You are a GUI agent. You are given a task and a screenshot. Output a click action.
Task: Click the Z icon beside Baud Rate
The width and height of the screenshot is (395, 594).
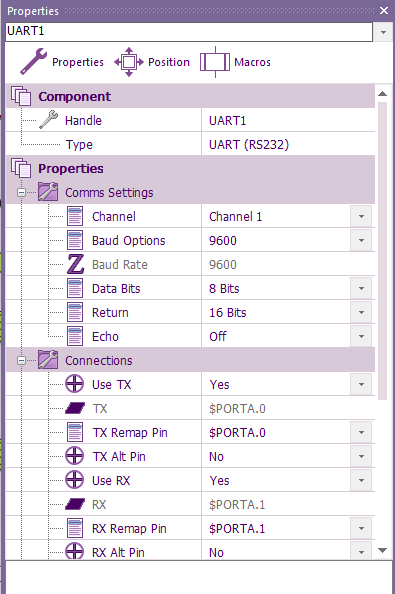click(x=75, y=264)
